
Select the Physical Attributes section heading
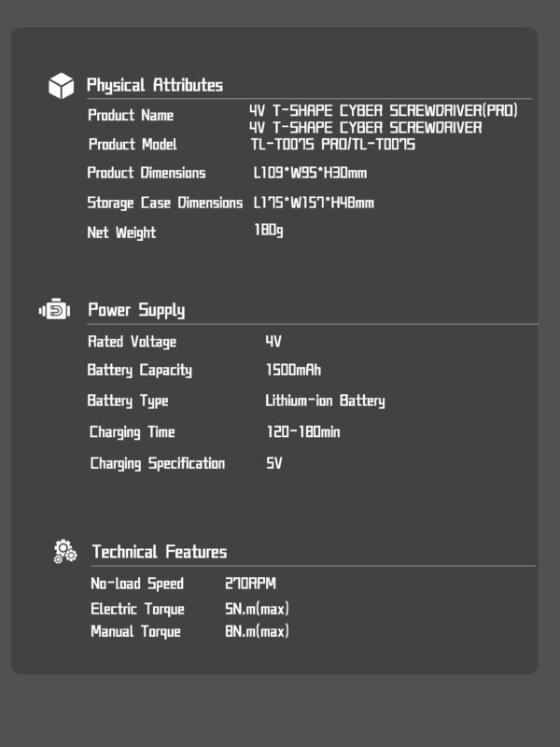(x=155, y=86)
